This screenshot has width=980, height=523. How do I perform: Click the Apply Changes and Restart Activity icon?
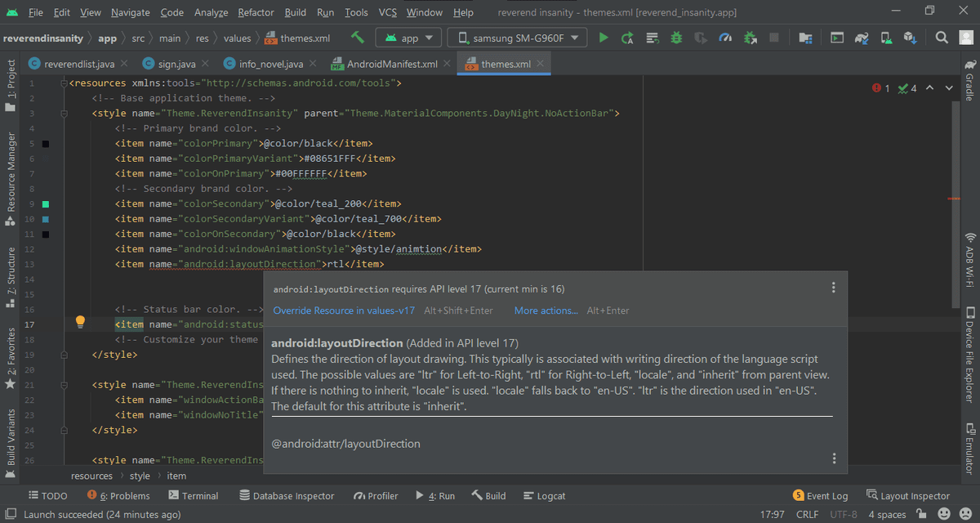[x=627, y=38]
